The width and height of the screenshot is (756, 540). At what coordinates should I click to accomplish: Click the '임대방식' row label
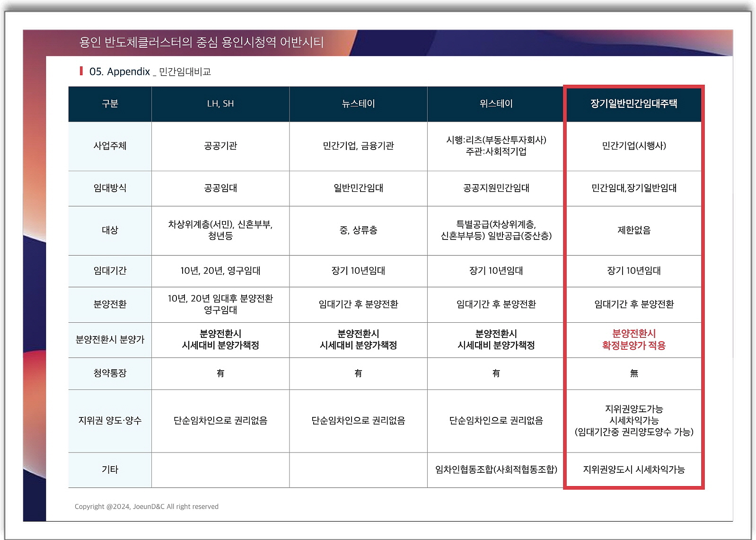coord(110,188)
